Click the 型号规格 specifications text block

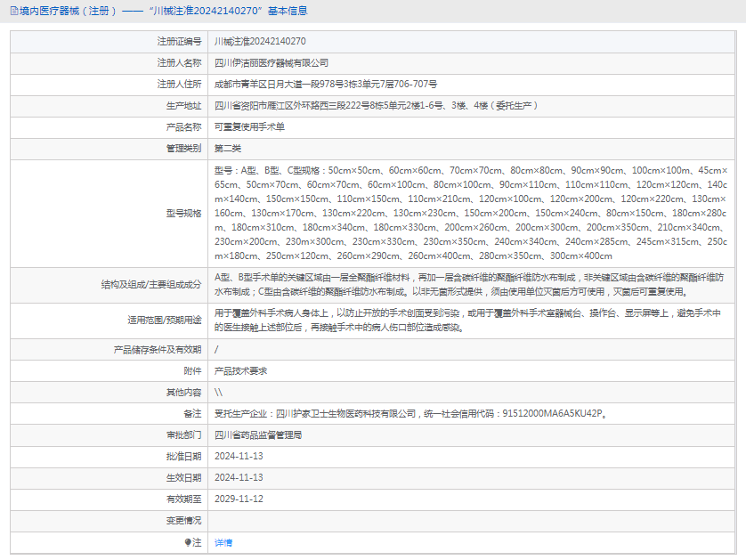pos(471,213)
